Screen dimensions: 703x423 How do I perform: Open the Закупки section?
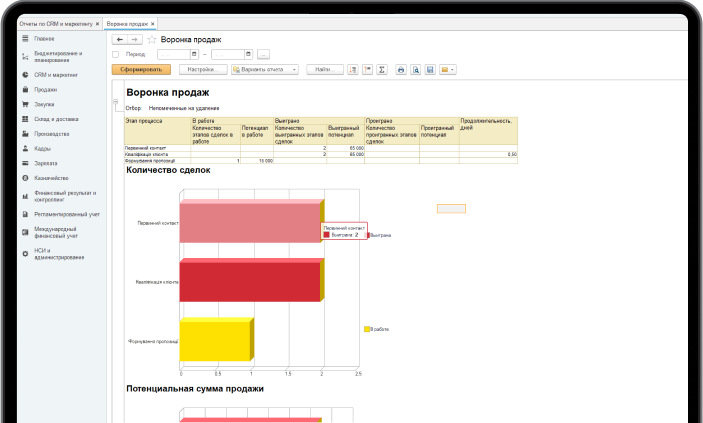(44, 105)
